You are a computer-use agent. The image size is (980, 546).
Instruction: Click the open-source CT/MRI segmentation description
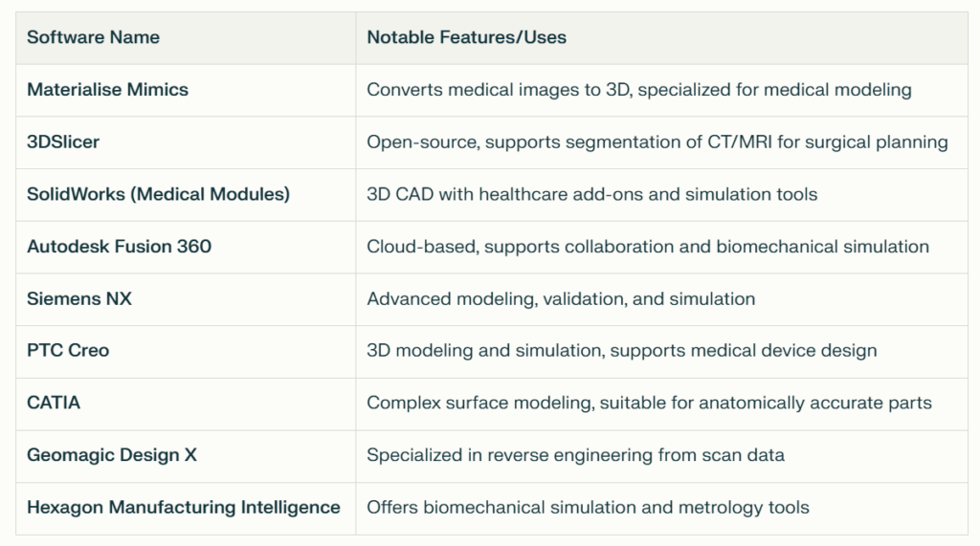click(657, 142)
